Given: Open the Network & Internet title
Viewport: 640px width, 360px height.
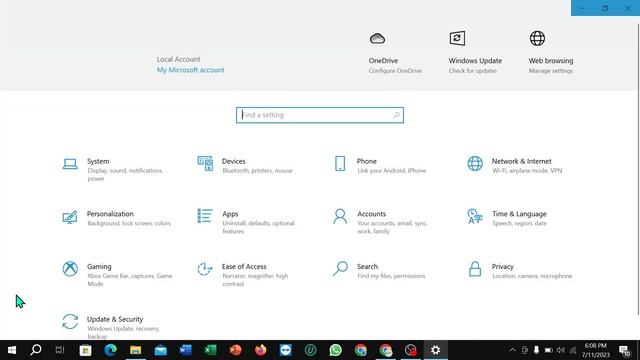Looking at the screenshot, I should tap(522, 161).
